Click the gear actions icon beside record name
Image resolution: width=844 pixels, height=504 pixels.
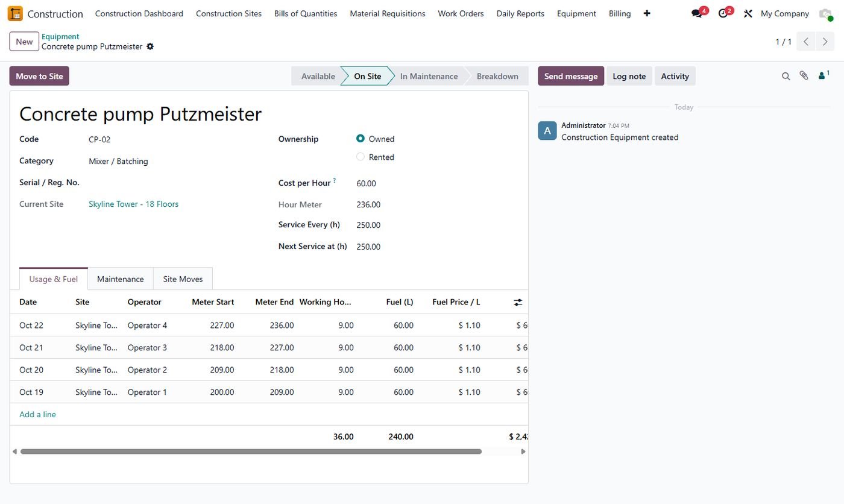(x=150, y=46)
